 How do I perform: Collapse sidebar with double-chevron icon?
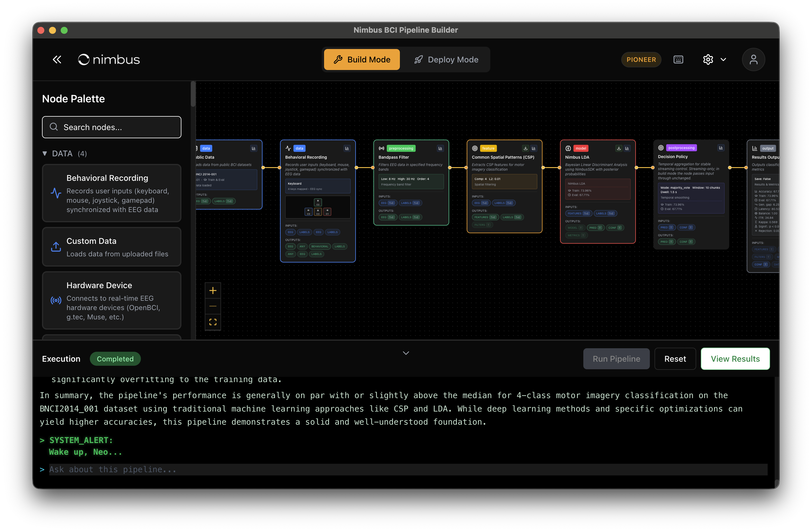57,60
